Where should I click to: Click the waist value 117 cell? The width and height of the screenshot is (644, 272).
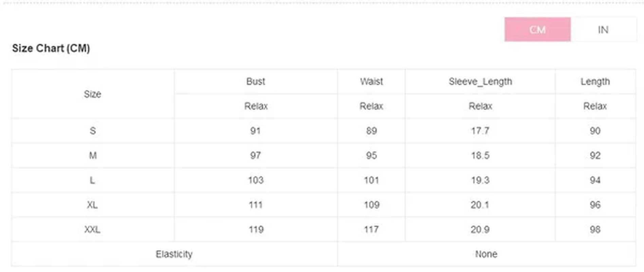pyautogui.click(x=371, y=230)
